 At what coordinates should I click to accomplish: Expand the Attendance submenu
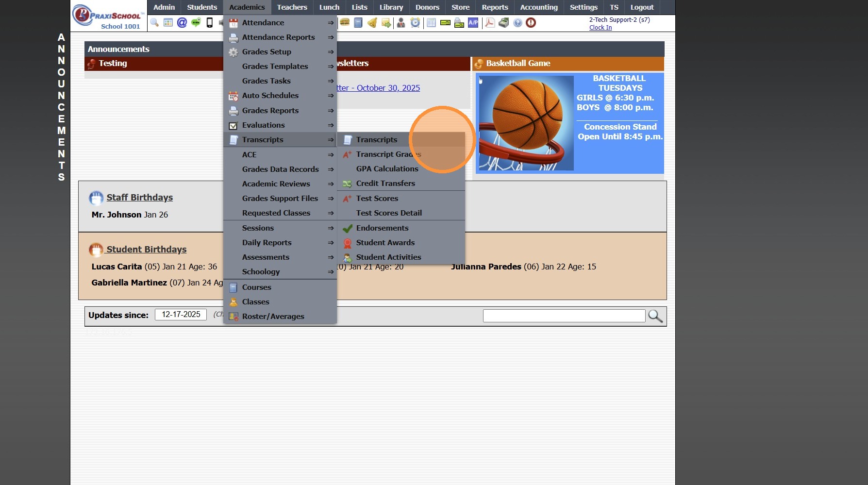click(x=280, y=23)
